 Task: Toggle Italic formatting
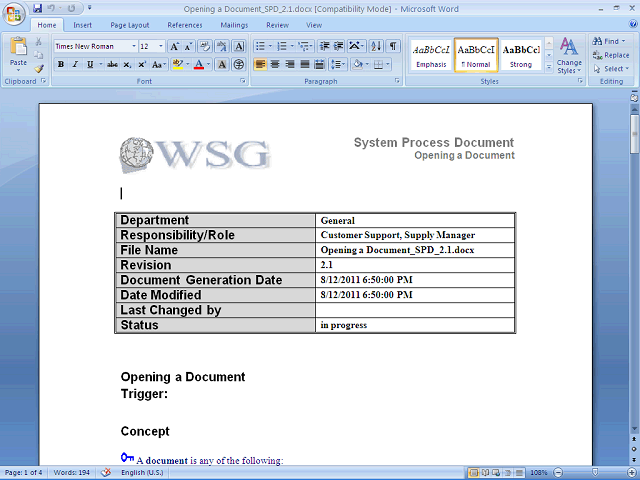(x=75, y=64)
